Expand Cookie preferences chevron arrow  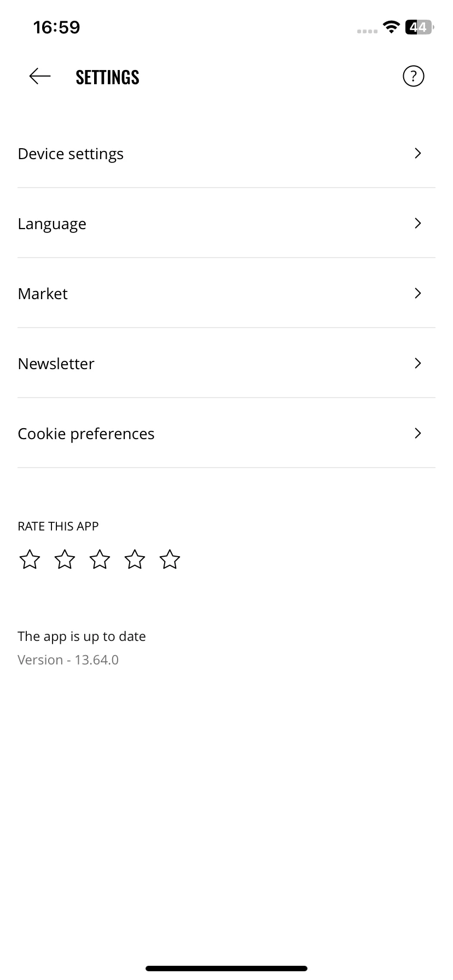click(418, 433)
